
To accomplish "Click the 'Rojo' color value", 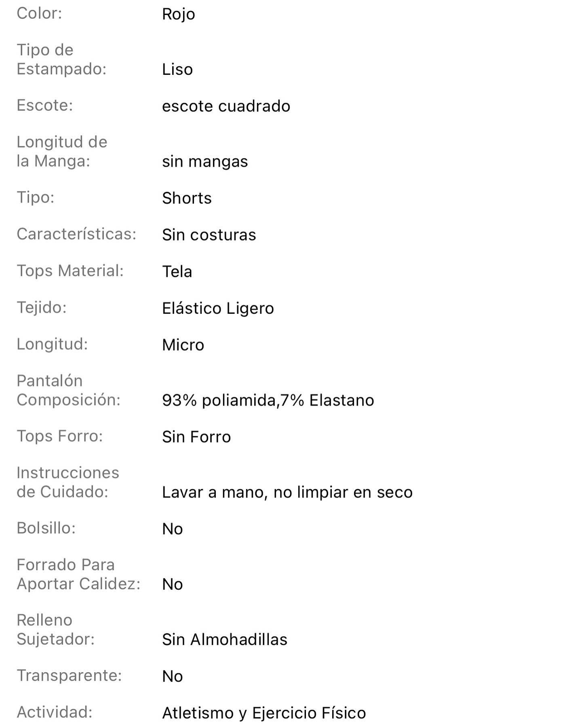I will 178,14.
